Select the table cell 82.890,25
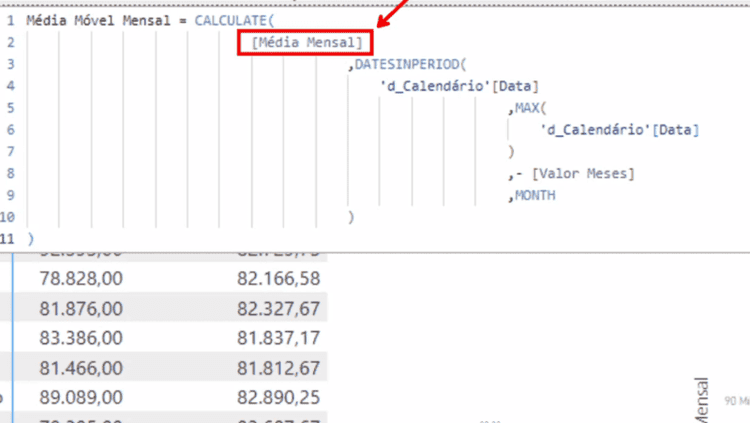This screenshot has height=423, width=750. point(278,398)
